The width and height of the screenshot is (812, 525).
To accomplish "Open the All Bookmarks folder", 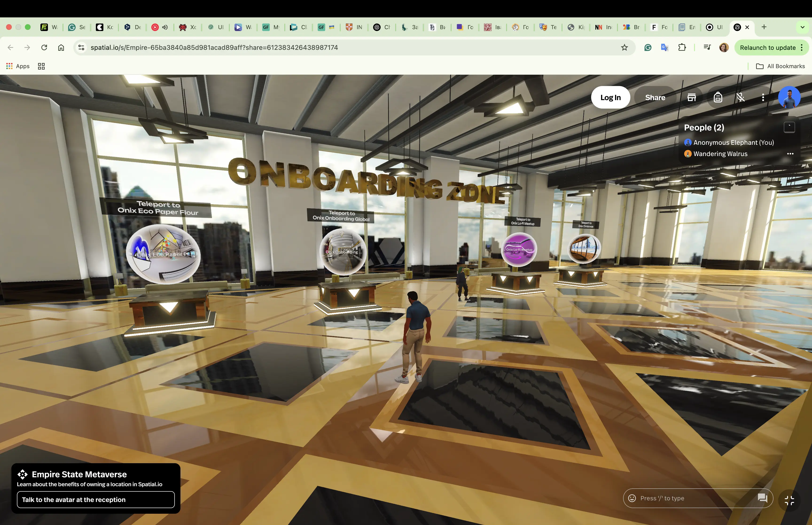I will (x=781, y=66).
